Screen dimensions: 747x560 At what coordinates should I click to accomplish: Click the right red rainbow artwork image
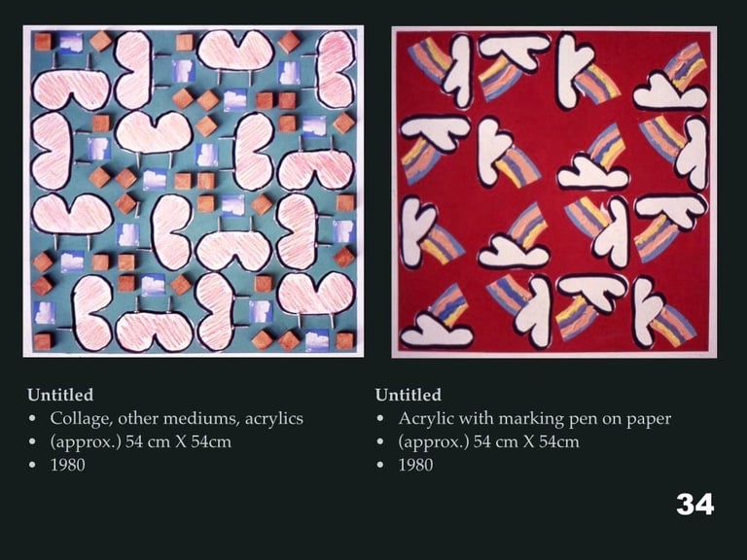(x=554, y=192)
